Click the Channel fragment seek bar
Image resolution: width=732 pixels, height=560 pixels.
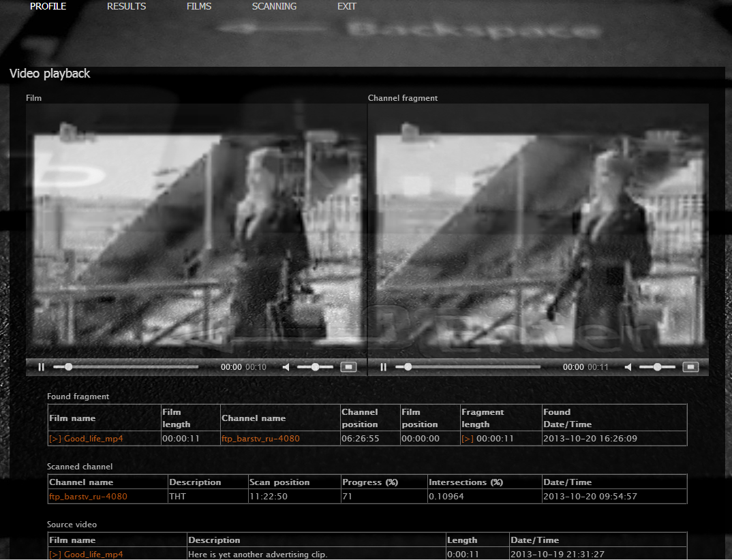pos(468,367)
